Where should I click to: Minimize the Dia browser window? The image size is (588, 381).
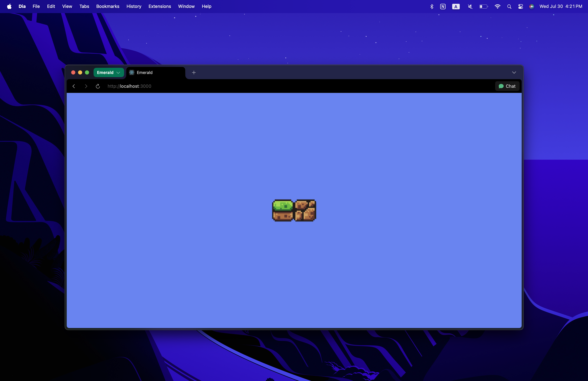(80, 72)
